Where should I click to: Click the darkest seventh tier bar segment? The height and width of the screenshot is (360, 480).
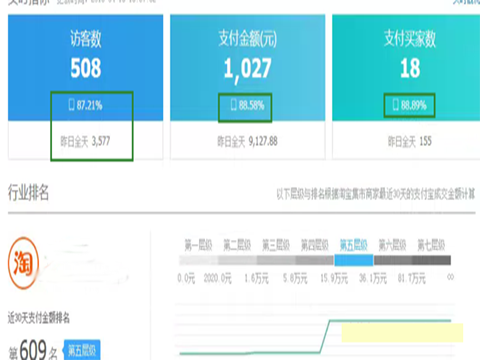pyautogui.click(x=431, y=260)
